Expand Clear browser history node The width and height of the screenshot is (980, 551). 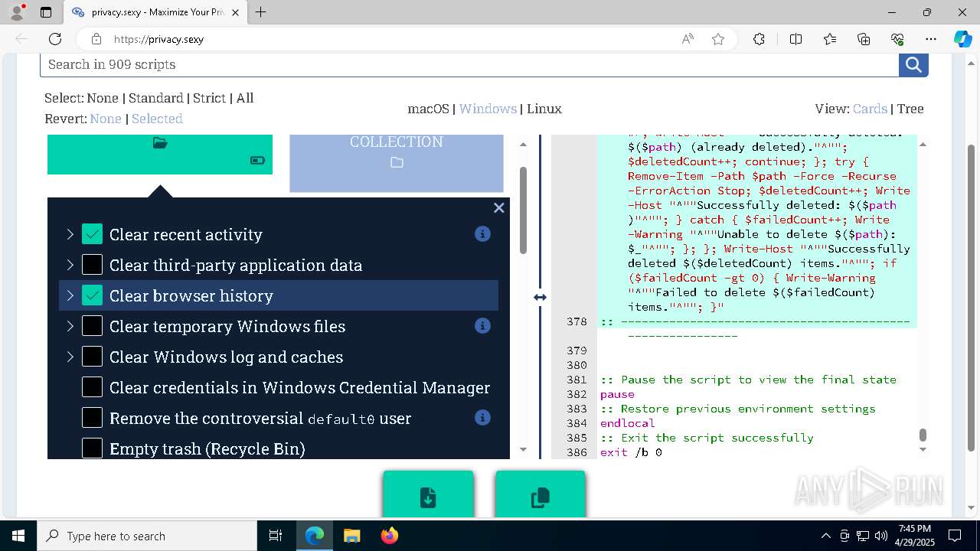(x=70, y=295)
